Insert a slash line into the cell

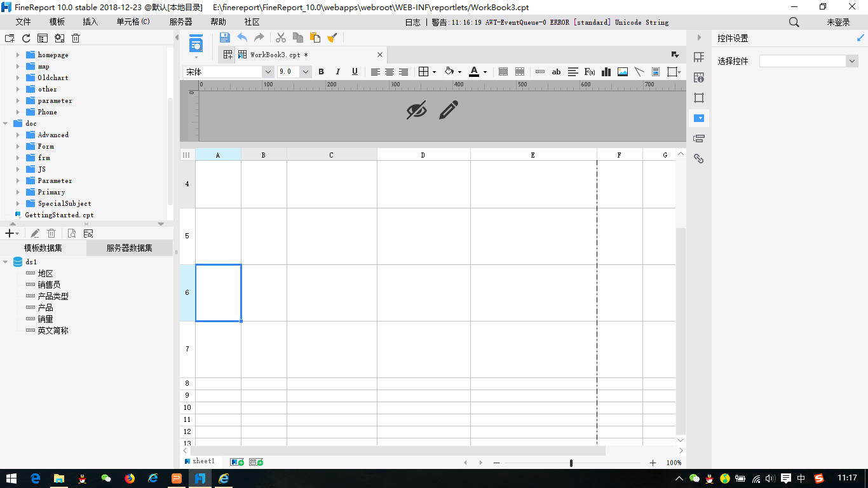pyautogui.click(x=639, y=72)
